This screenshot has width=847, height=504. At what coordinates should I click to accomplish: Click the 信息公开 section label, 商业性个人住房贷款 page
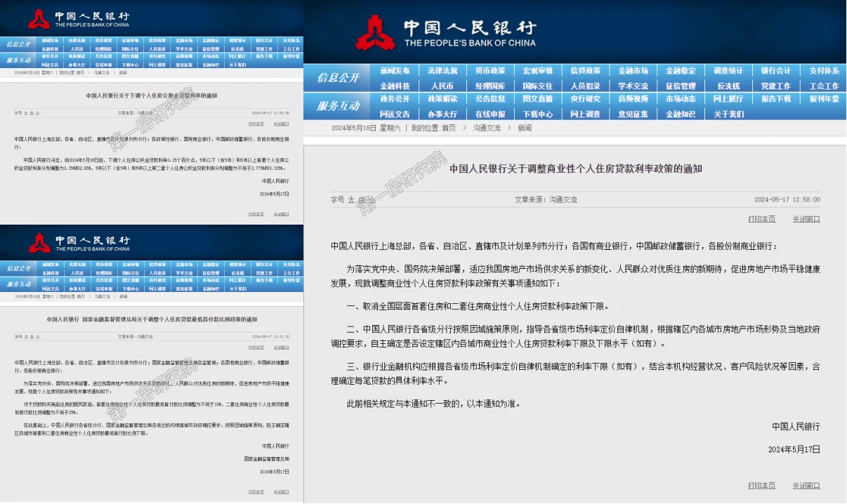pyautogui.click(x=339, y=78)
